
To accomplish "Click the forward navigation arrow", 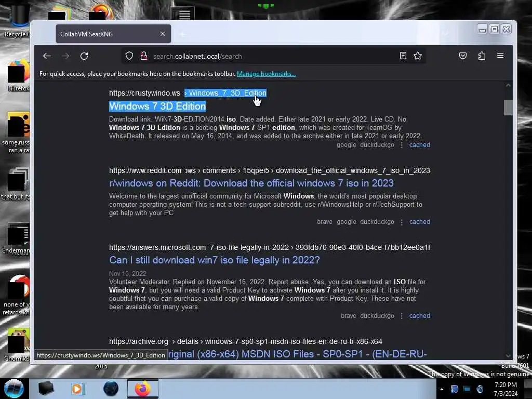I will (x=65, y=56).
